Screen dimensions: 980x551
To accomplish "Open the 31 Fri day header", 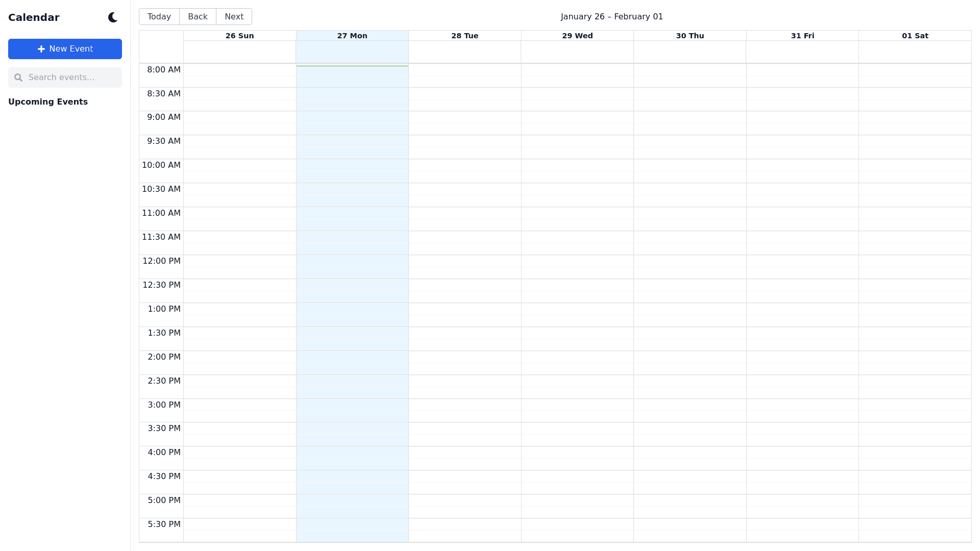I will tap(802, 36).
